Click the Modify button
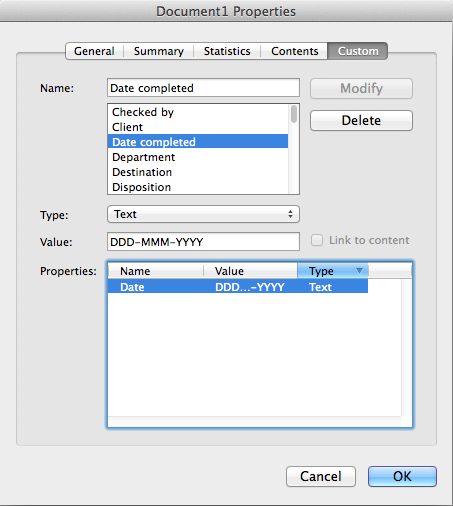This screenshot has width=453, height=506. [361, 89]
